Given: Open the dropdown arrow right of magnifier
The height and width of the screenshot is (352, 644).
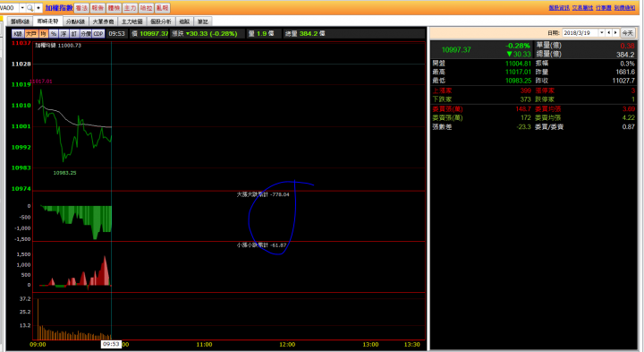Looking at the screenshot, I should click(x=38, y=8).
